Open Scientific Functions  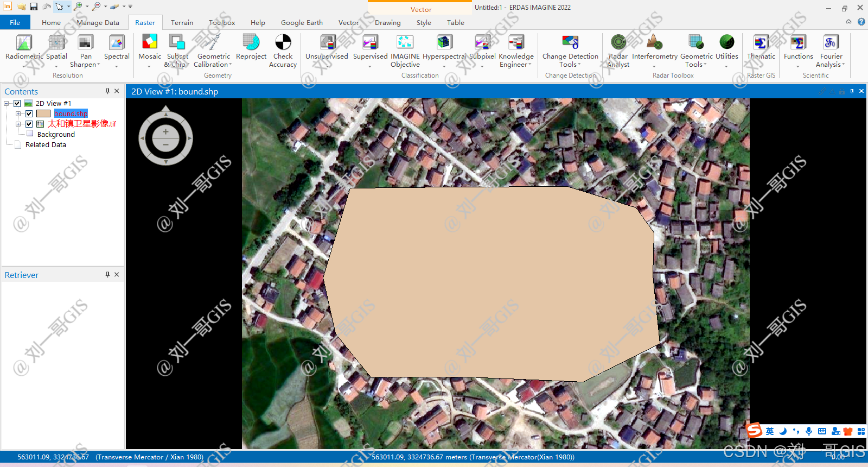coord(798,48)
